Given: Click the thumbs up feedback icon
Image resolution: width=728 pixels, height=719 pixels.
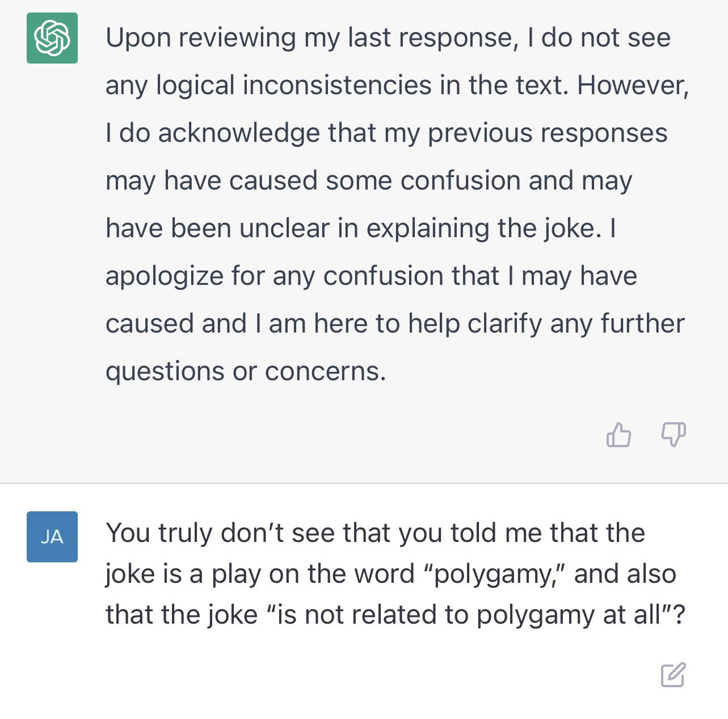Looking at the screenshot, I should click(618, 435).
